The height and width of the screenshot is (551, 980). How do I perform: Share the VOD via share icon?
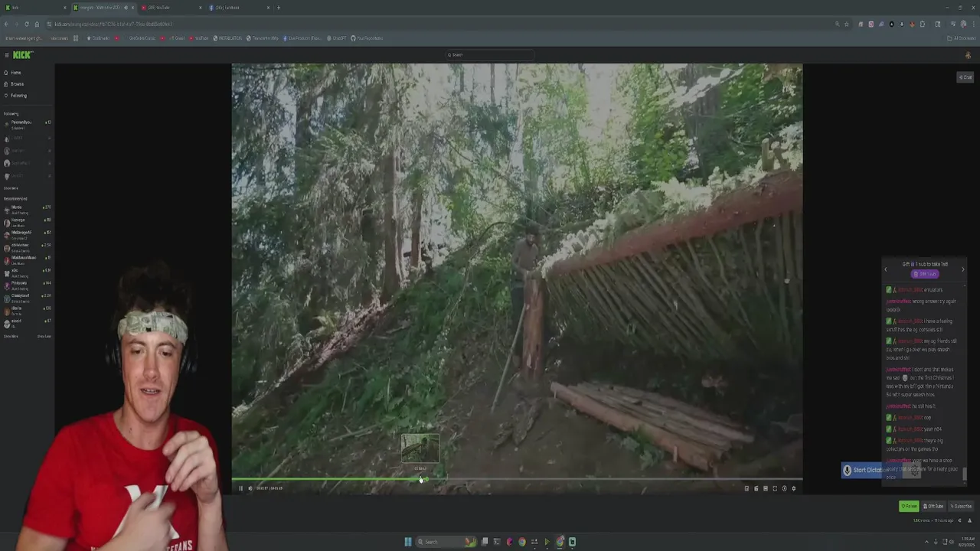pos(959,520)
